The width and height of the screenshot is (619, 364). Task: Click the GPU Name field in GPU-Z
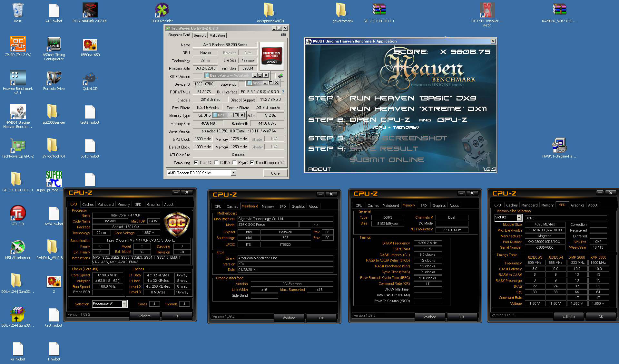click(x=225, y=45)
